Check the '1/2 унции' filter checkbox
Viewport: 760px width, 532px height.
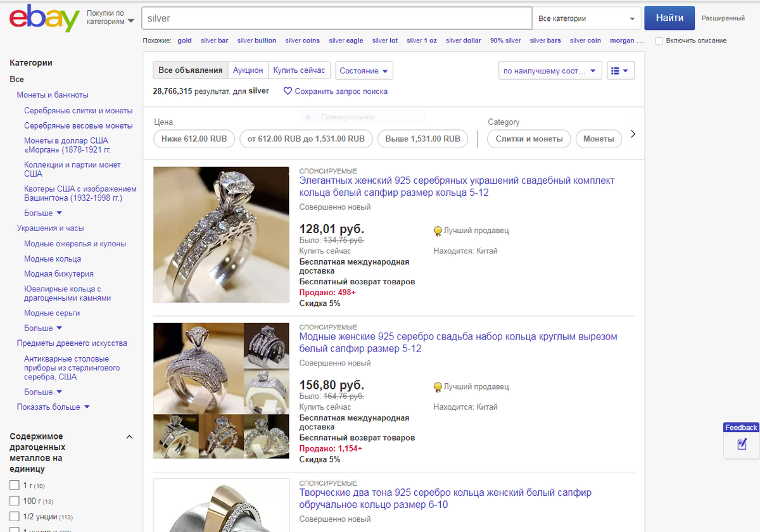15,516
